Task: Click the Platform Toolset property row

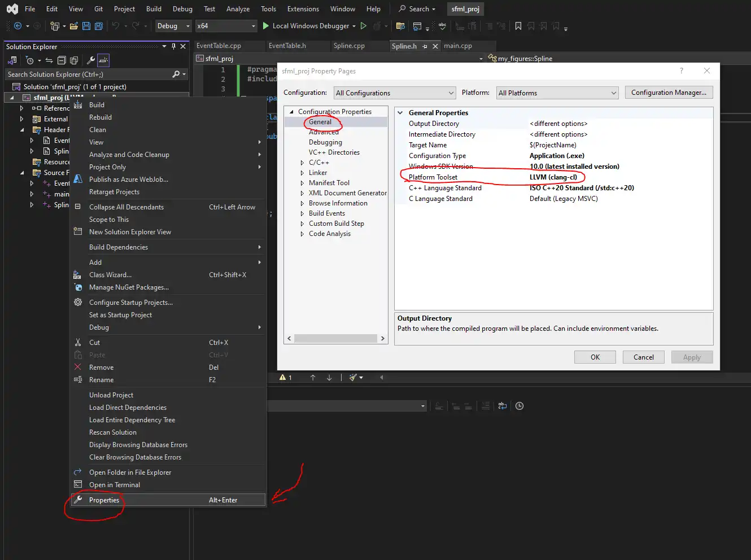Action: 553,177
